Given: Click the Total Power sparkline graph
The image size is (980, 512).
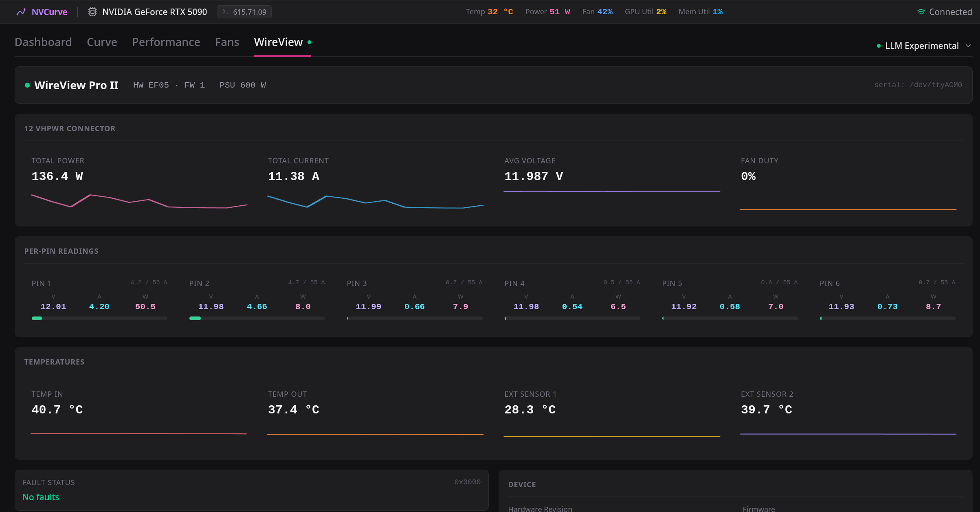Looking at the screenshot, I should tap(139, 201).
